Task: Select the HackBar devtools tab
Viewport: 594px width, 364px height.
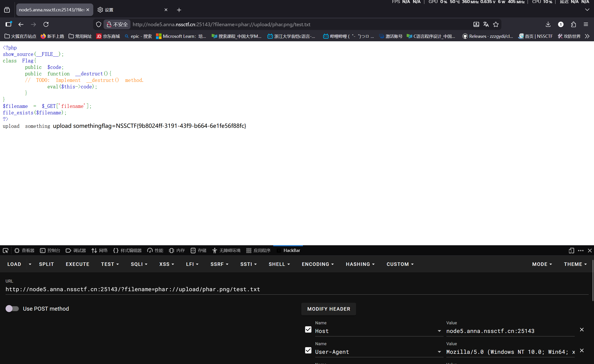Action: pos(288,251)
